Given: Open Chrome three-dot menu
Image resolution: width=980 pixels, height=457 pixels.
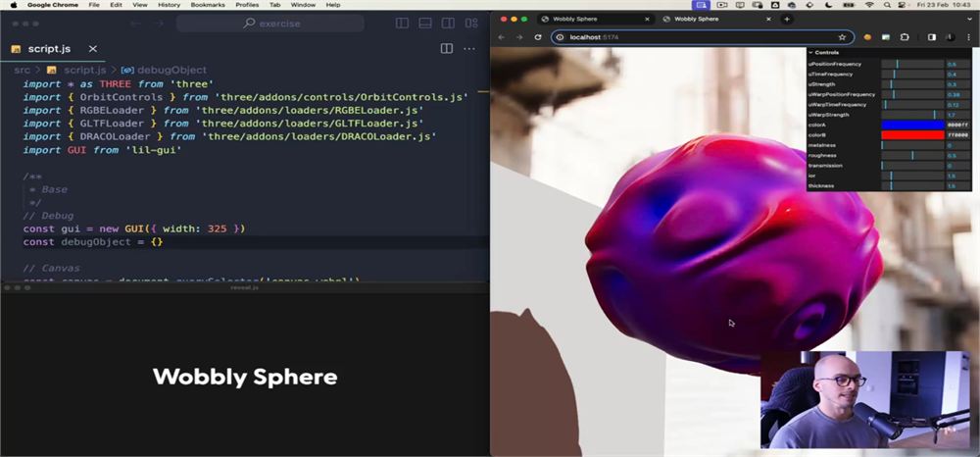Looking at the screenshot, I should coord(969,37).
